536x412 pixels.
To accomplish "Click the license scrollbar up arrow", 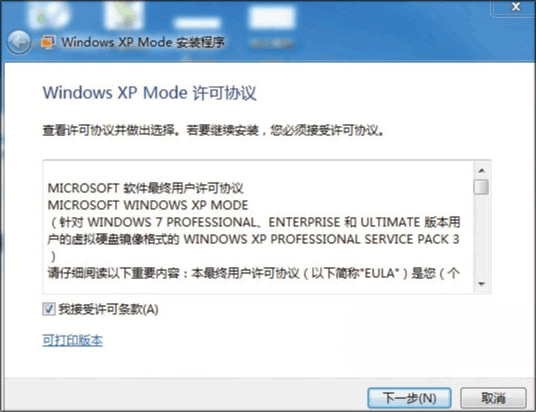I will (482, 170).
